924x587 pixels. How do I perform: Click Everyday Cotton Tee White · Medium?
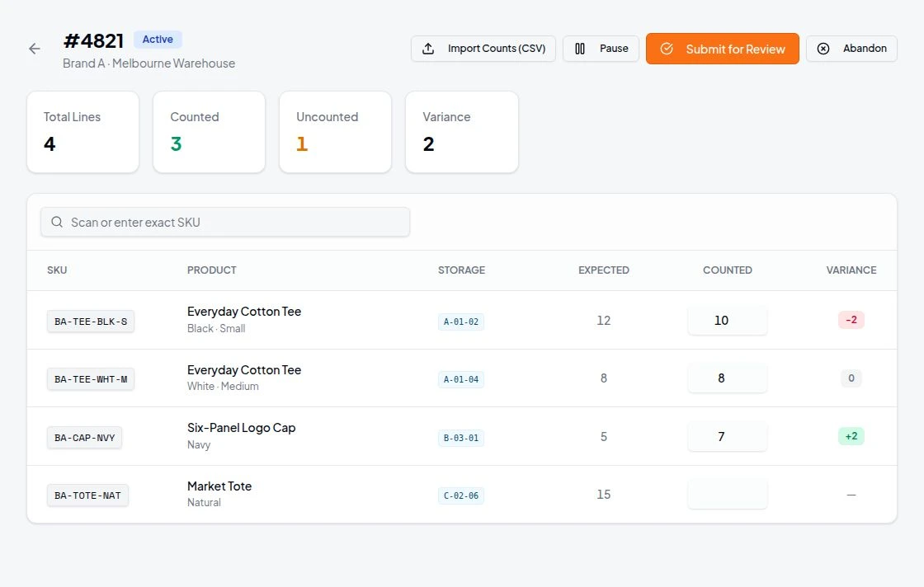(x=244, y=378)
